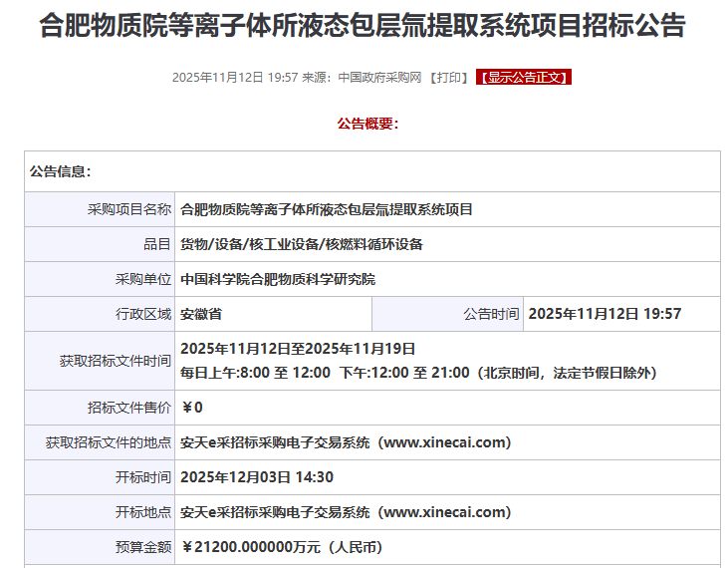The height and width of the screenshot is (568, 728).
Task: Click the 招标文件售价 value ￥0
Action: pyautogui.click(x=192, y=408)
